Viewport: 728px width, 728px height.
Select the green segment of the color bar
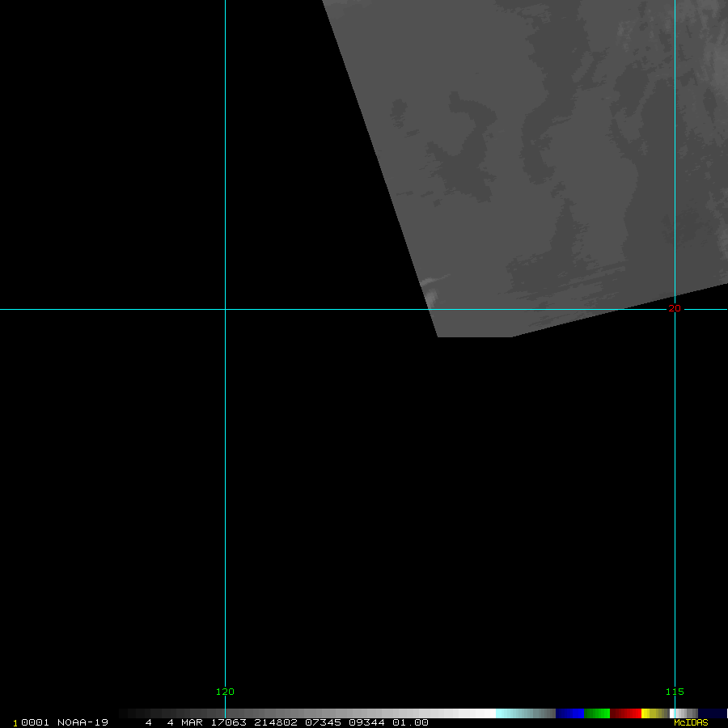click(x=597, y=713)
